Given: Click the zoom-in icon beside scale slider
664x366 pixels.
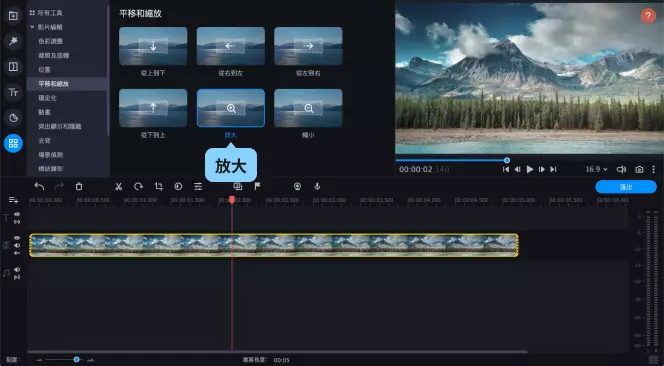Looking at the screenshot, I should click(x=90, y=360).
